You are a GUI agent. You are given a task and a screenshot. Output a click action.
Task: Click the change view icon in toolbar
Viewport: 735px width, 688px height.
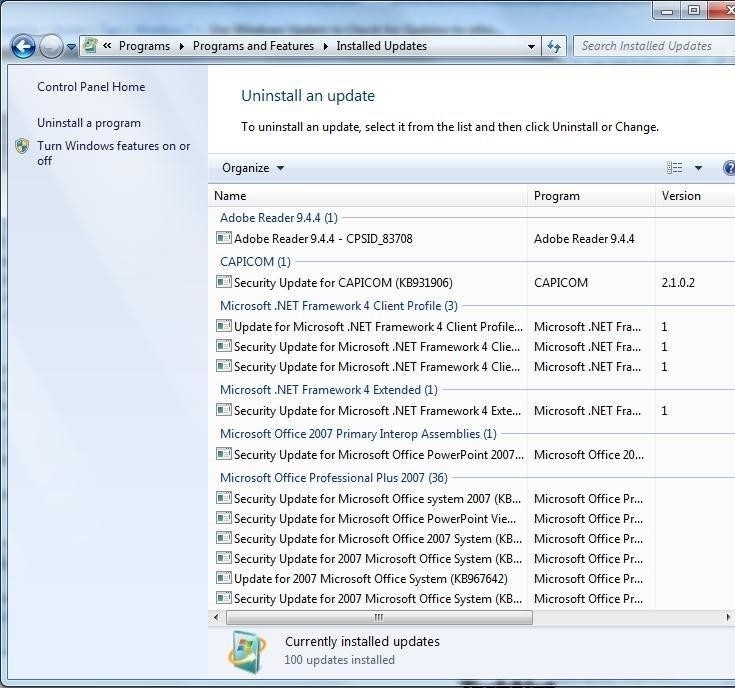click(x=675, y=168)
